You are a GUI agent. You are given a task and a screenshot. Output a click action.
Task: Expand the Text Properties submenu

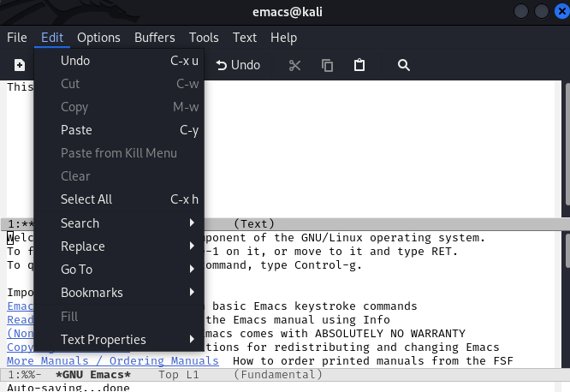point(119,340)
